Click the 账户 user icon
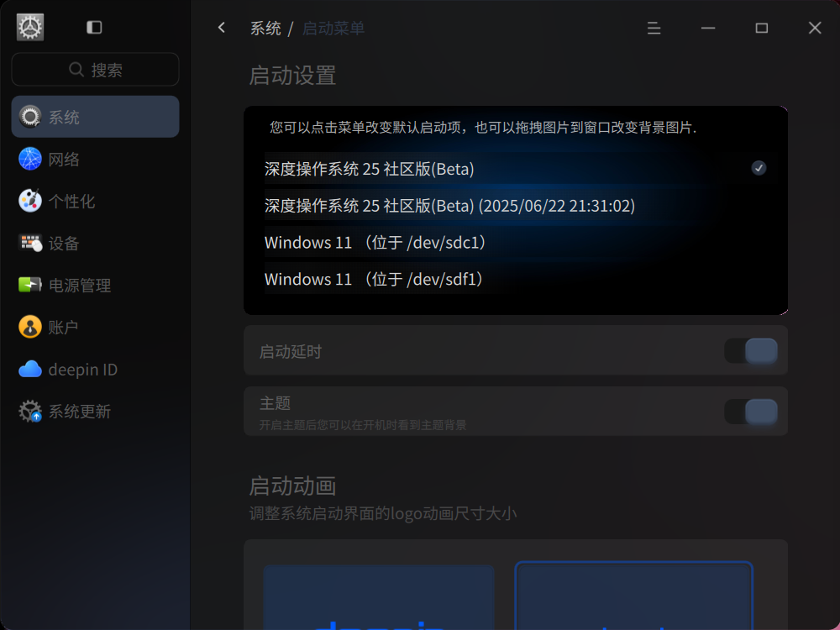This screenshot has width=840, height=630. point(30,327)
